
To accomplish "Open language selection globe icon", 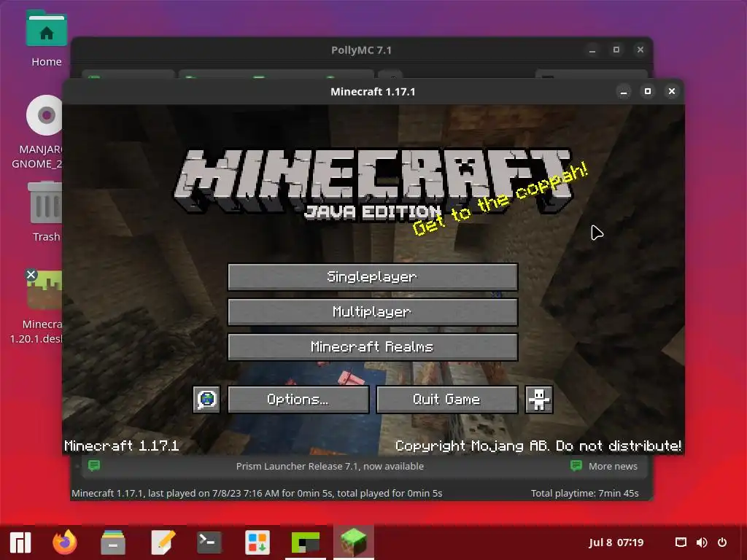I will tap(206, 399).
